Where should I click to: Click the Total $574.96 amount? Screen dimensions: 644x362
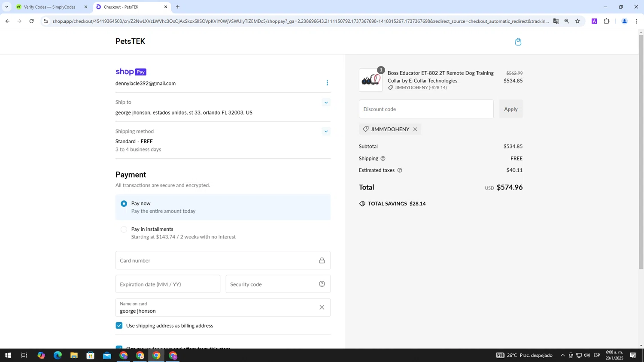point(510,187)
